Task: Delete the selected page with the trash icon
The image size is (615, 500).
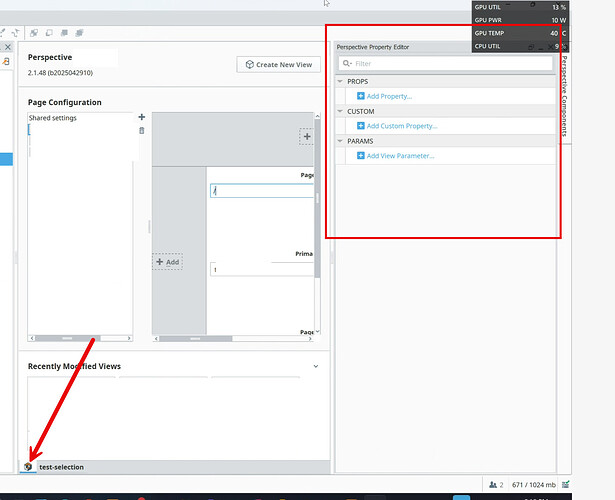Action: click(x=142, y=131)
